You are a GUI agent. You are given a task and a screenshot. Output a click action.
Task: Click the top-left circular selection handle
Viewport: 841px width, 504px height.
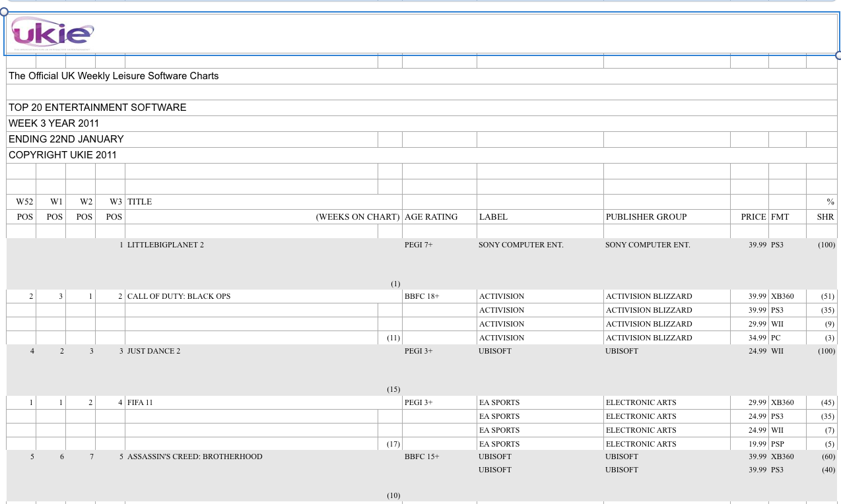(x=4, y=12)
